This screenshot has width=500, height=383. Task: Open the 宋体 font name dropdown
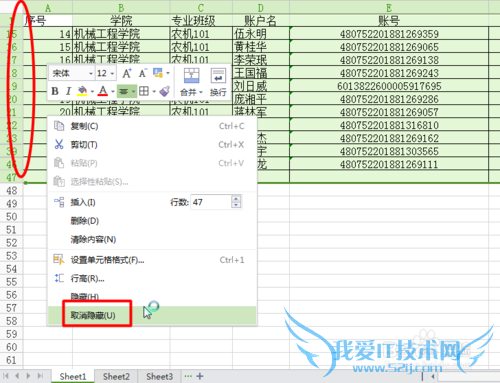click(x=91, y=73)
